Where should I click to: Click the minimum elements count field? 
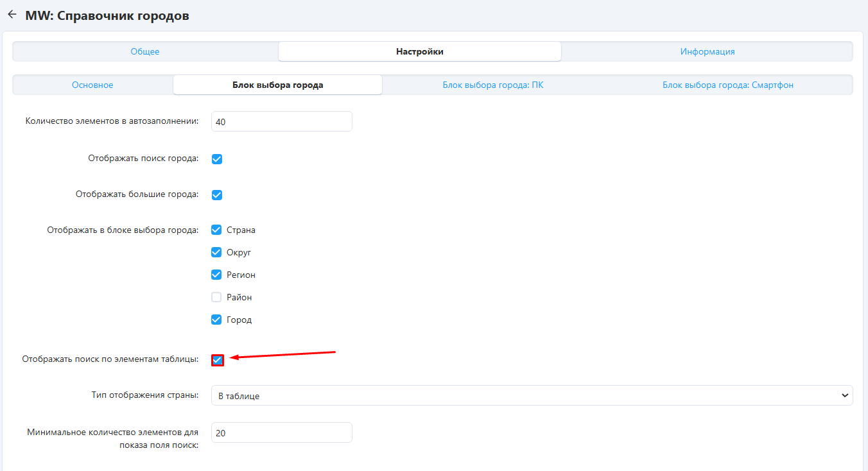(x=281, y=432)
